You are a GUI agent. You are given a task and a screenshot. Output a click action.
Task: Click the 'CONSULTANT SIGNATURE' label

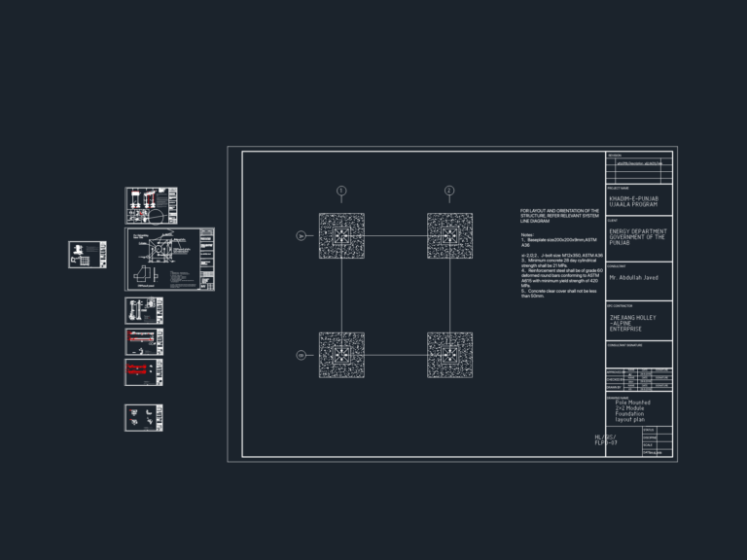pyautogui.click(x=624, y=345)
